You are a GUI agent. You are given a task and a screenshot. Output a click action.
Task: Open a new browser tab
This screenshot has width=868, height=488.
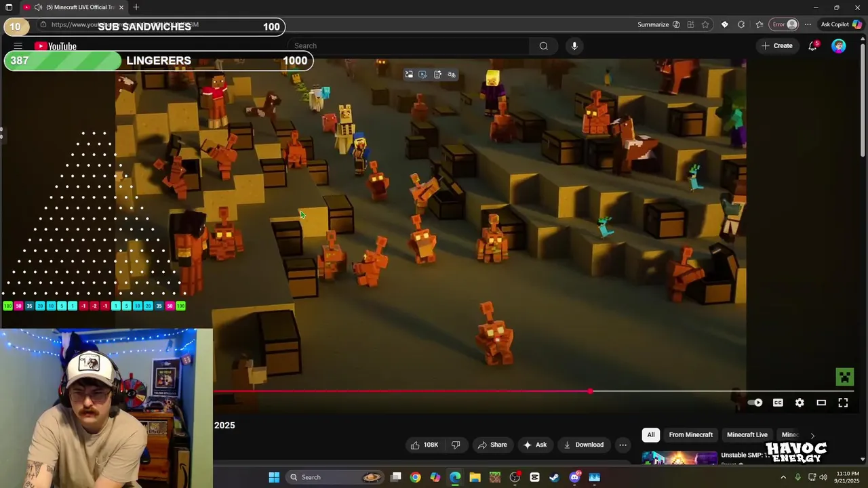[136, 7]
